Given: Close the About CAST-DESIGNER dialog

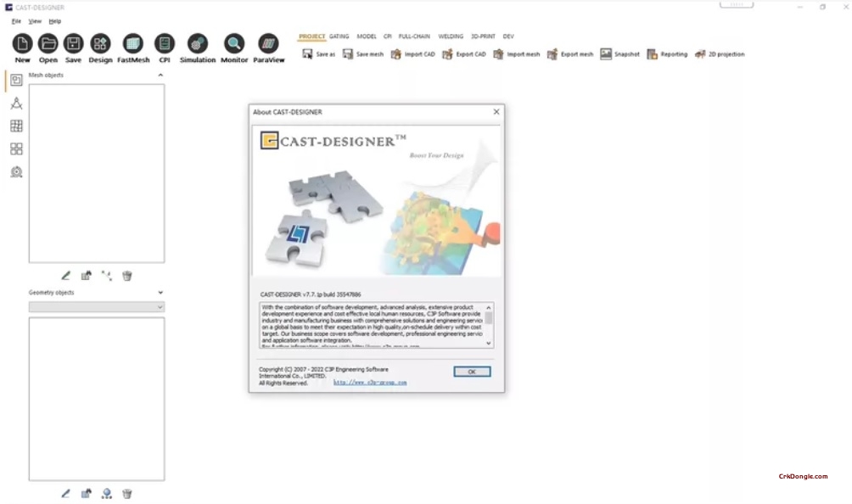Looking at the screenshot, I should [x=496, y=111].
